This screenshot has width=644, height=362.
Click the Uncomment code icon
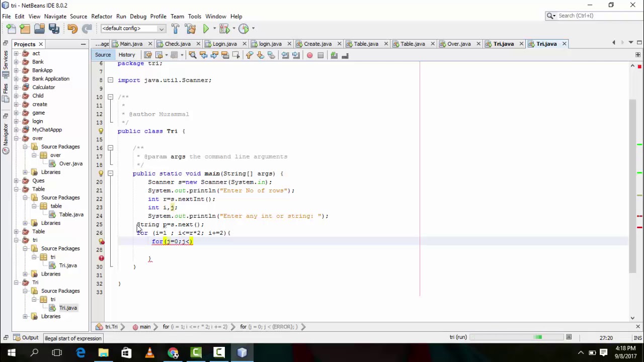[x=345, y=55]
